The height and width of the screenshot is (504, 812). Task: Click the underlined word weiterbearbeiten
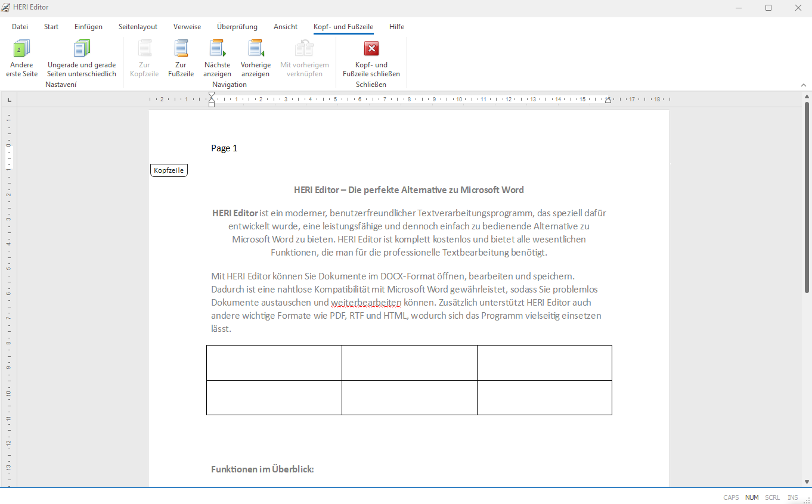click(366, 303)
